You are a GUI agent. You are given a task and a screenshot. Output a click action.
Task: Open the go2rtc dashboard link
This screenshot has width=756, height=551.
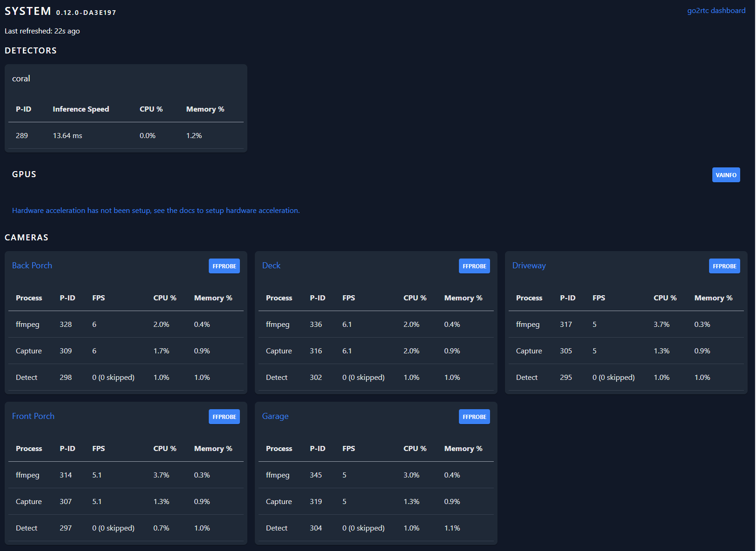716,10
